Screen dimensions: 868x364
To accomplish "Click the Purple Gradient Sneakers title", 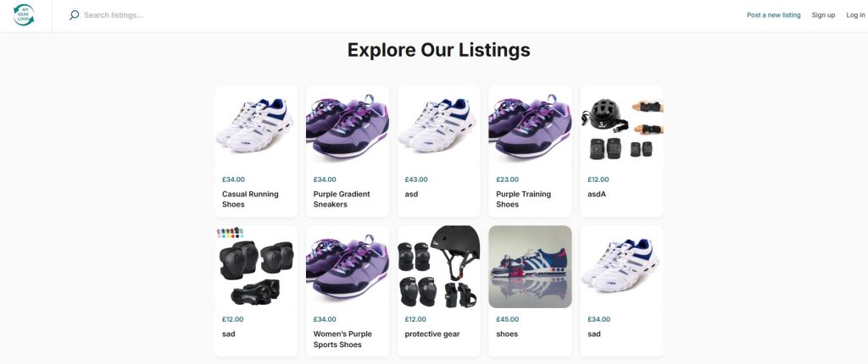I will pyautogui.click(x=342, y=199).
